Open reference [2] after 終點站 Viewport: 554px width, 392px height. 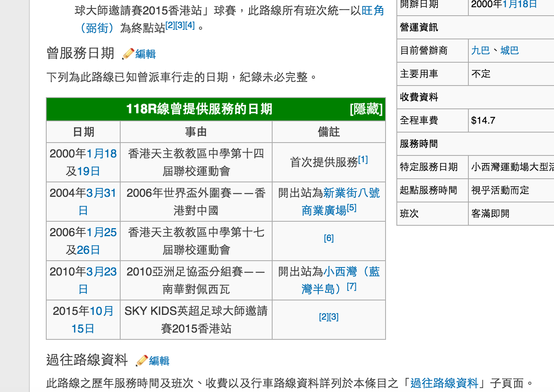(x=170, y=25)
